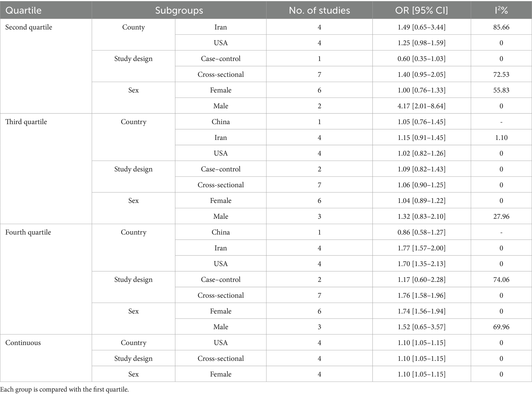Click the 72.53 heterogeneity value

coord(501,75)
